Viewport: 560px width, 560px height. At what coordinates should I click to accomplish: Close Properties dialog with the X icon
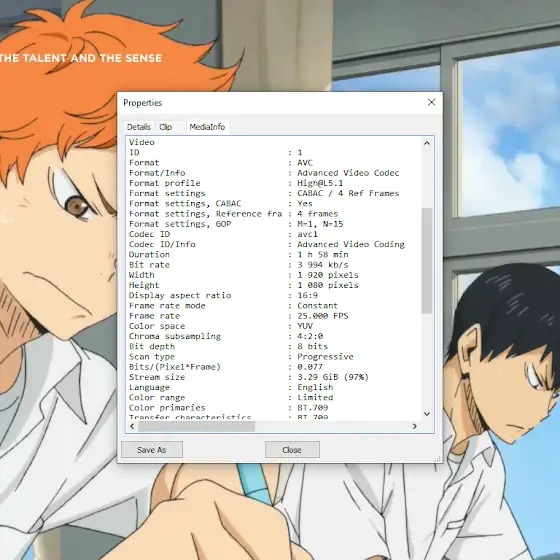pyautogui.click(x=431, y=102)
